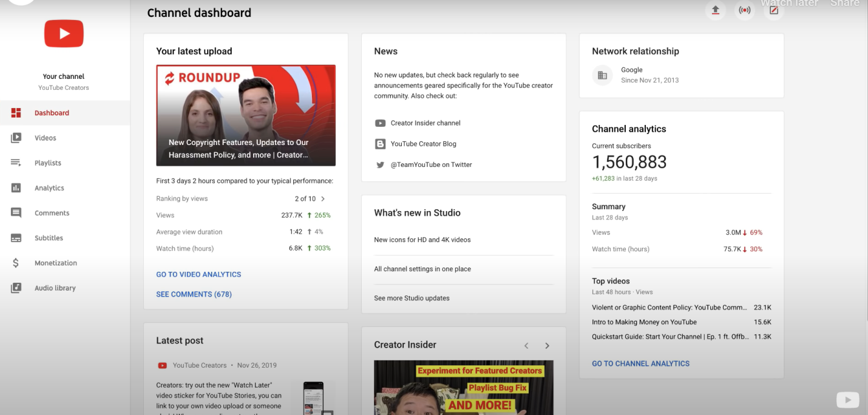868x415 pixels.
Task: Expand the Ranking by views chevron
Action: (323, 199)
